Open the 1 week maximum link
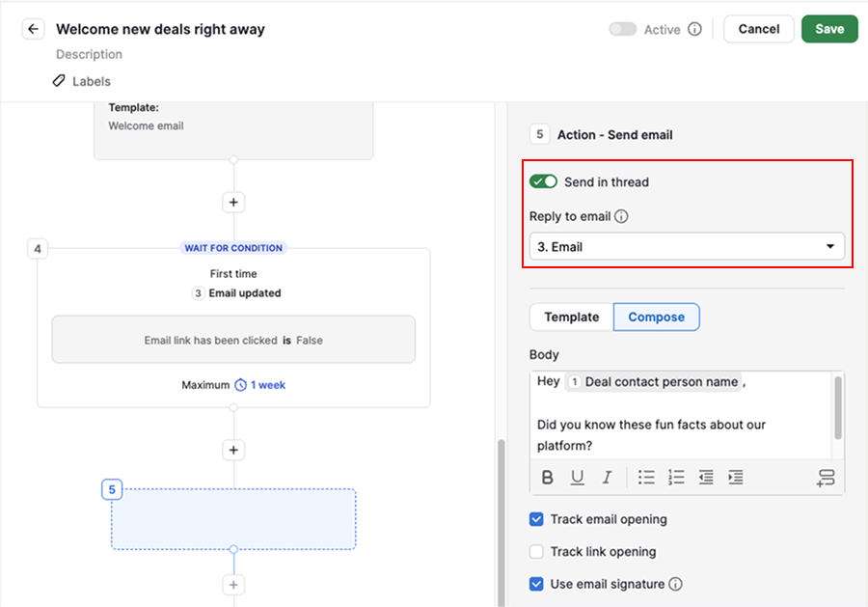The height and width of the screenshot is (607, 868). pyautogui.click(x=268, y=385)
